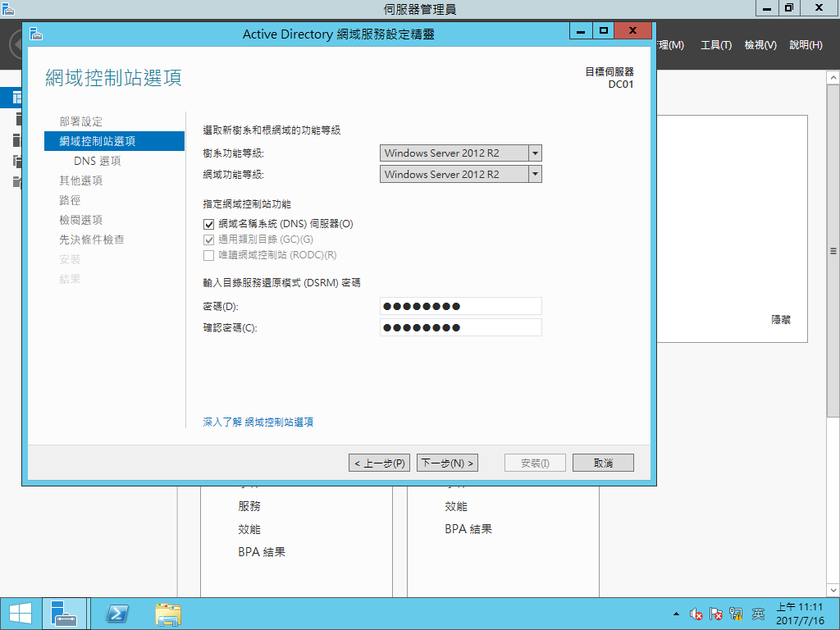Image resolution: width=840 pixels, height=630 pixels.
Task: Open Windows Start button
Action: [x=21, y=614]
